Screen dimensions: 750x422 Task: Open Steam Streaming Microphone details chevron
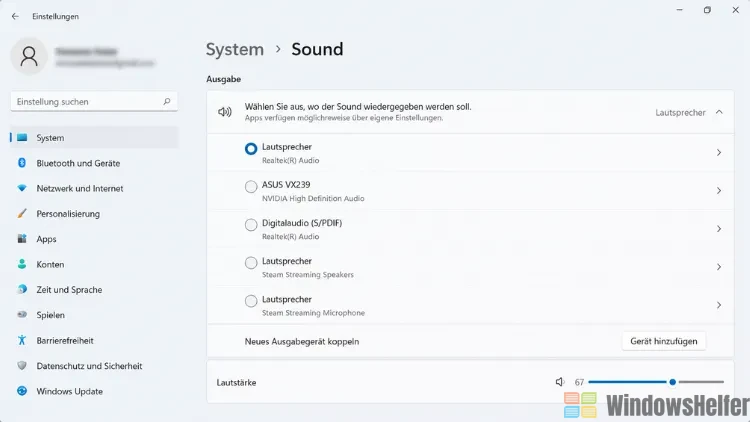click(x=719, y=305)
